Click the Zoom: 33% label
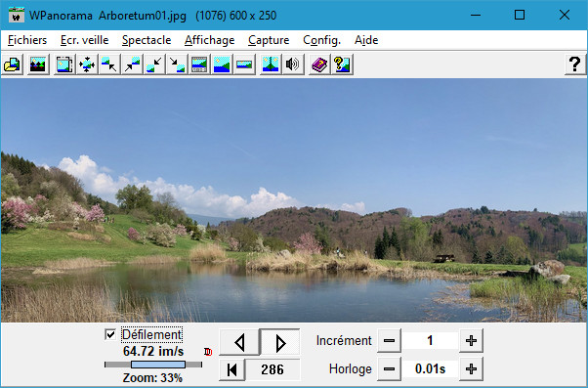Image resolution: width=588 pixels, height=388 pixels. click(152, 377)
